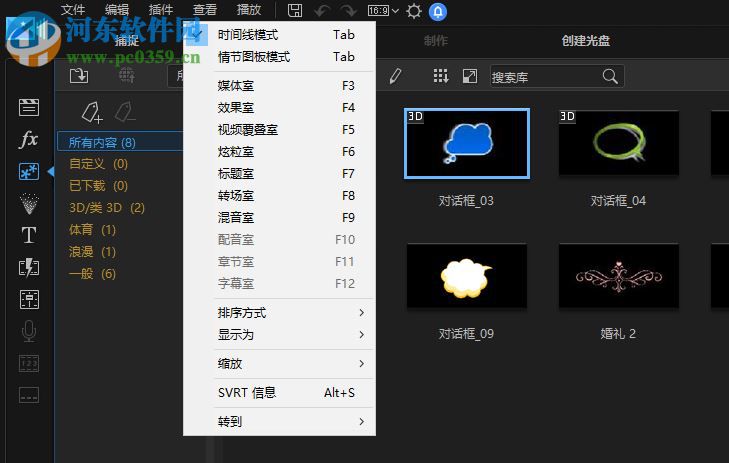Viewport: 729px width, 463px height.
Task: Switch to the 创建光盘 tab
Action: (586, 41)
